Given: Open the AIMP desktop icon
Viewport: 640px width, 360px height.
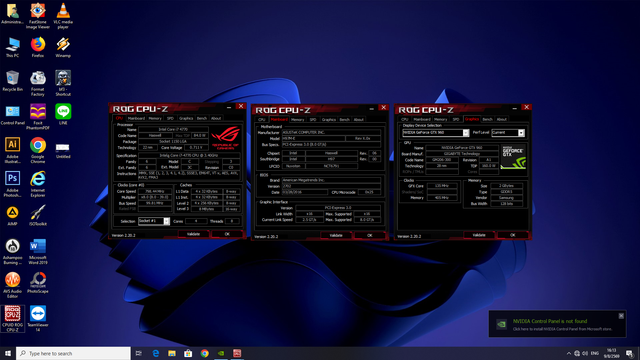Looking at the screenshot, I should pyautogui.click(x=12, y=215).
